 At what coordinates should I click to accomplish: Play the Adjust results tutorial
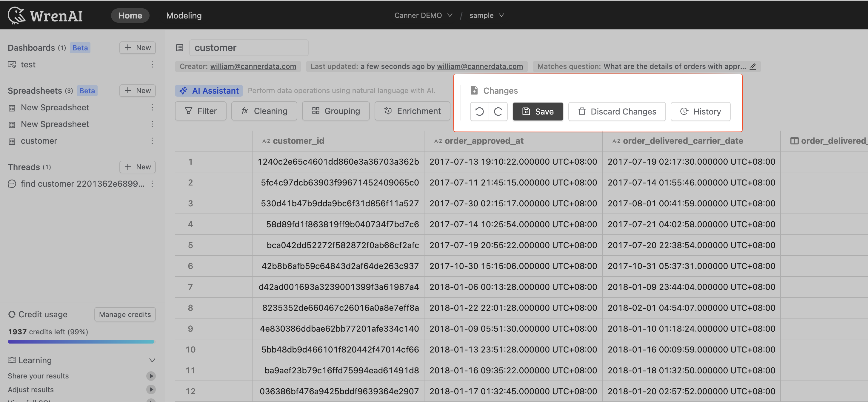pyautogui.click(x=151, y=389)
